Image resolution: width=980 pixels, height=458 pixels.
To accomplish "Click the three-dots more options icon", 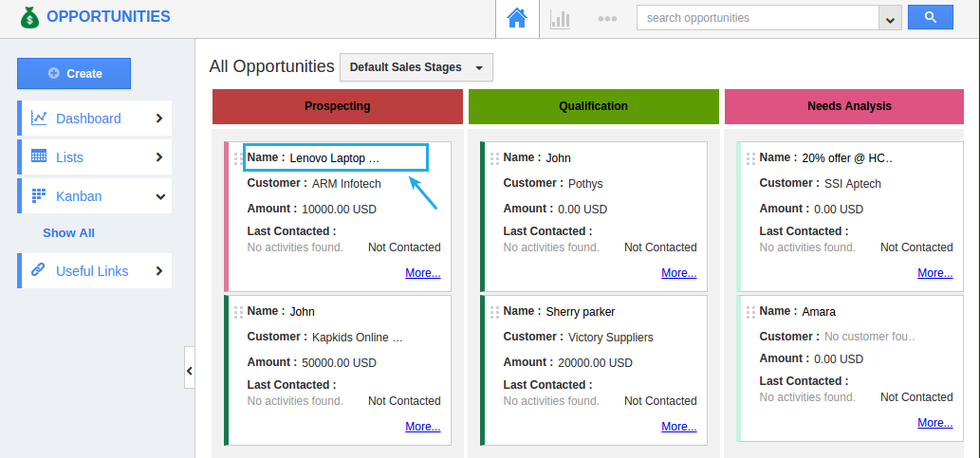I will [x=607, y=18].
